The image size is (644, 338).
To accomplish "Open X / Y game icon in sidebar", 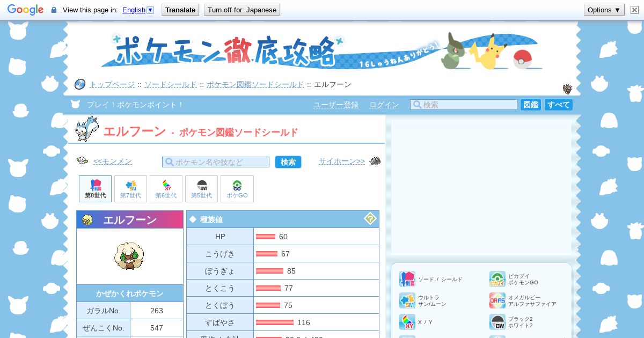I will 407,322.
